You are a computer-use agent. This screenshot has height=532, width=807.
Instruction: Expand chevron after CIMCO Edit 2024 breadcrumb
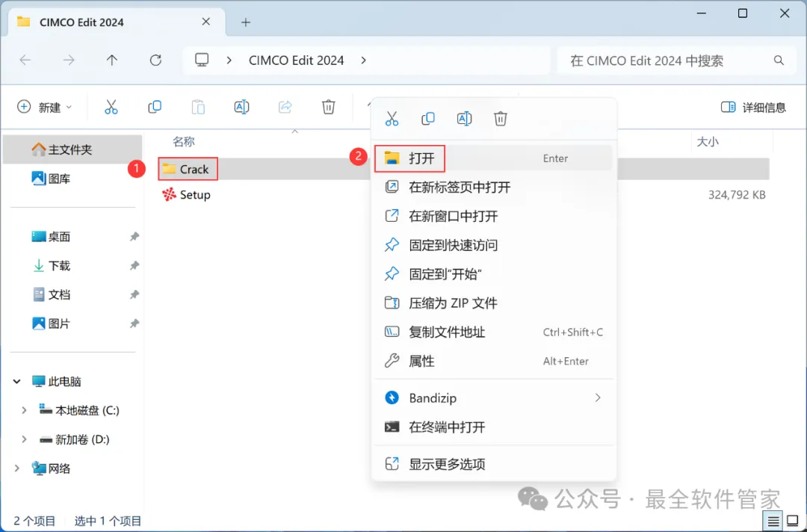[363, 61]
